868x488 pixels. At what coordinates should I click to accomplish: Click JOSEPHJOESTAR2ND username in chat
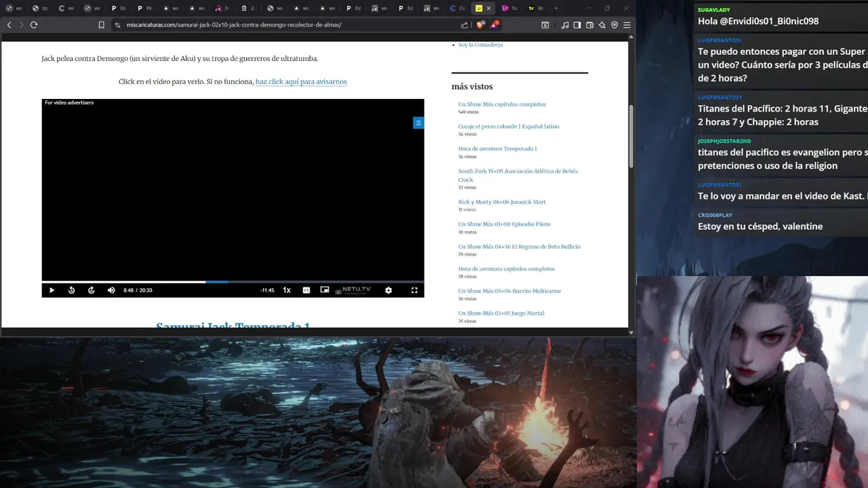(724, 141)
